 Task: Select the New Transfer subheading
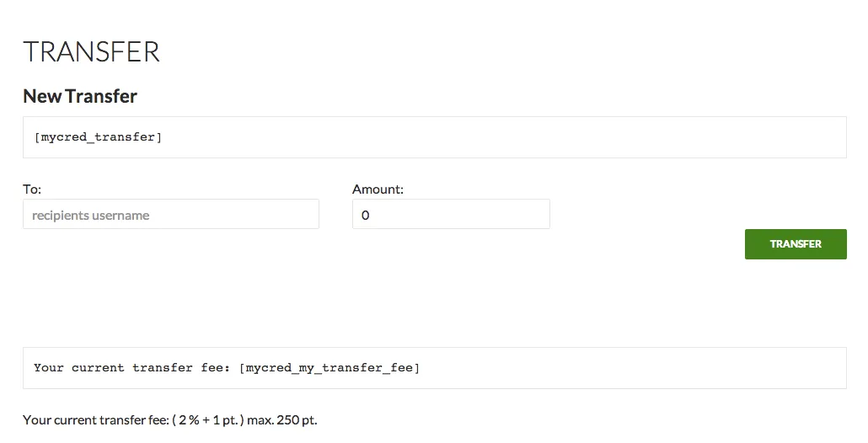(x=80, y=96)
